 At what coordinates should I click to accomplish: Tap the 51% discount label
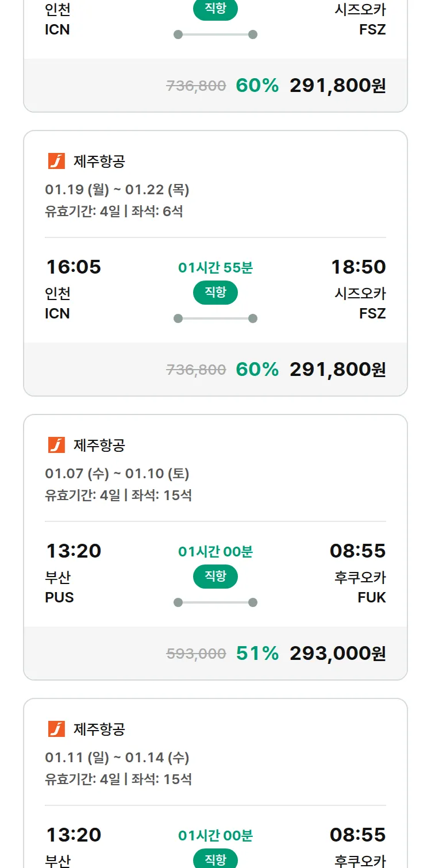pos(257,654)
